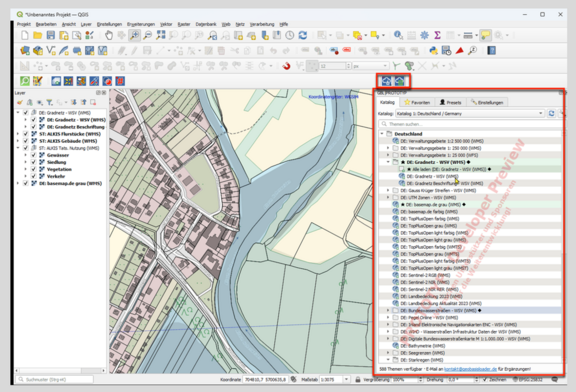Image resolution: width=576 pixels, height=392 pixels.
Task: Toggle snapping with the red magnet icon
Action: click(x=286, y=66)
